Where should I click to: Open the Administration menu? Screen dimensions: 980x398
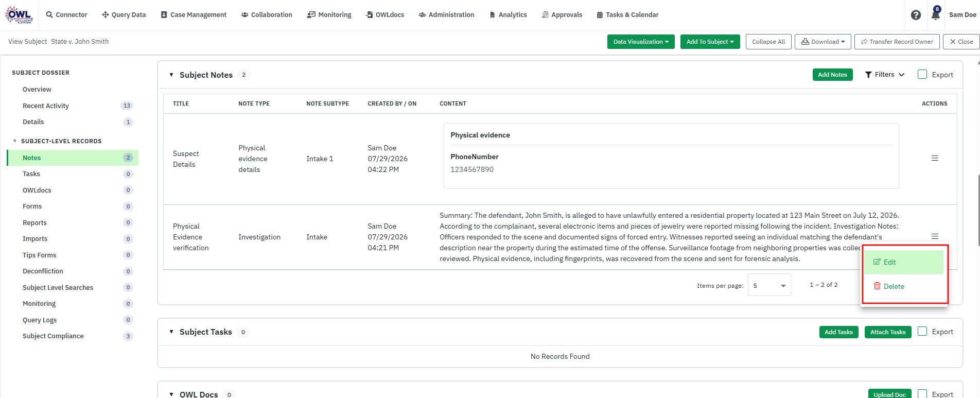click(x=447, y=15)
